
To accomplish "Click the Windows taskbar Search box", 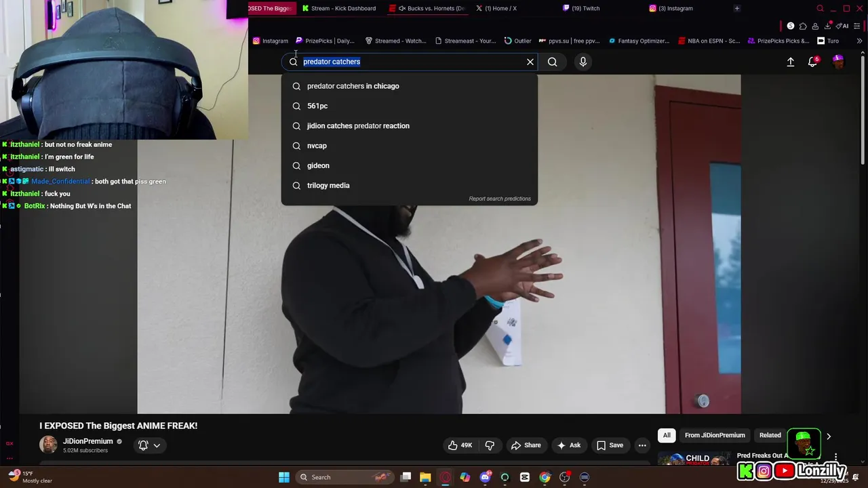I will tap(346, 477).
